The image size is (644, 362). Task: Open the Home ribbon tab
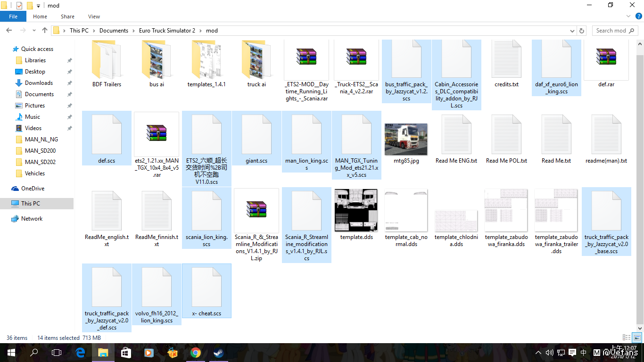tap(40, 16)
